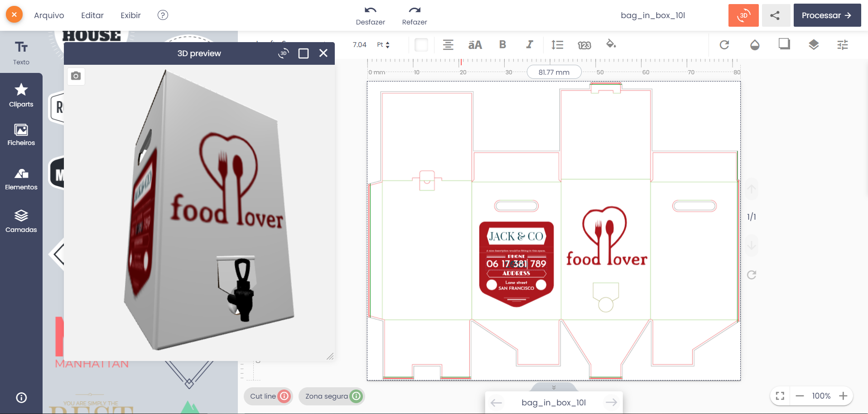Toggle Zona segura visibility
868x414 pixels.
pos(356,396)
